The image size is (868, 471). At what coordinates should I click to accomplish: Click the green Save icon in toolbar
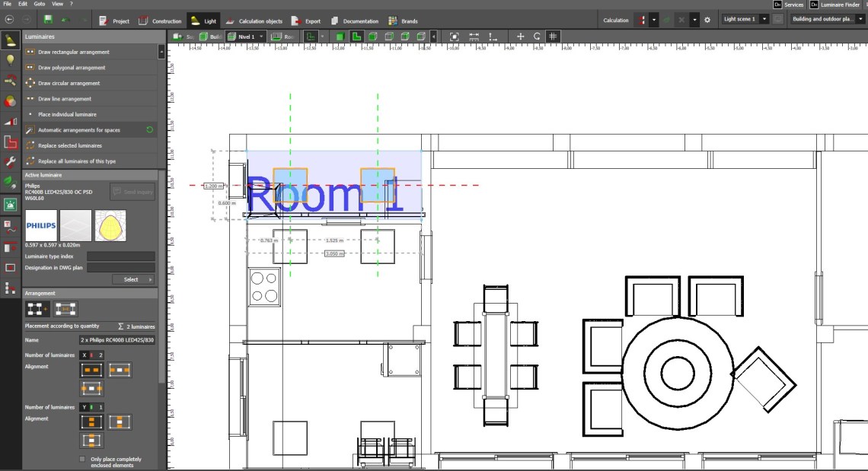(49, 20)
